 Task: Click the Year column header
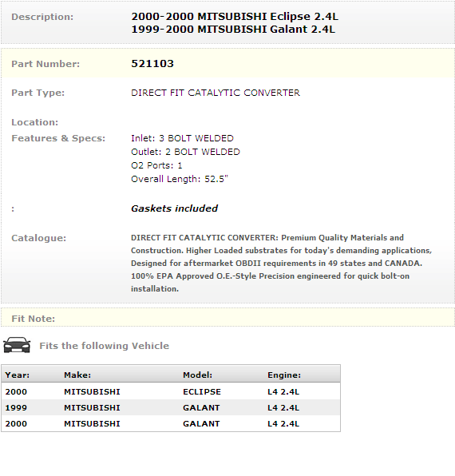(18, 375)
